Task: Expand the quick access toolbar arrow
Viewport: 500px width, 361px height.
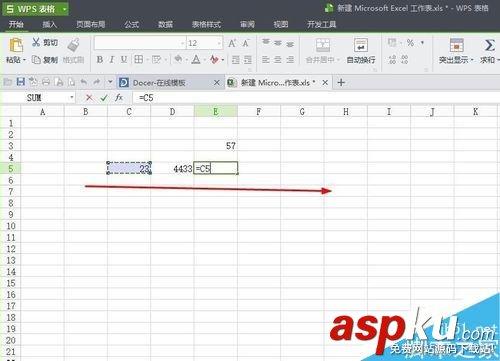Action: point(110,82)
